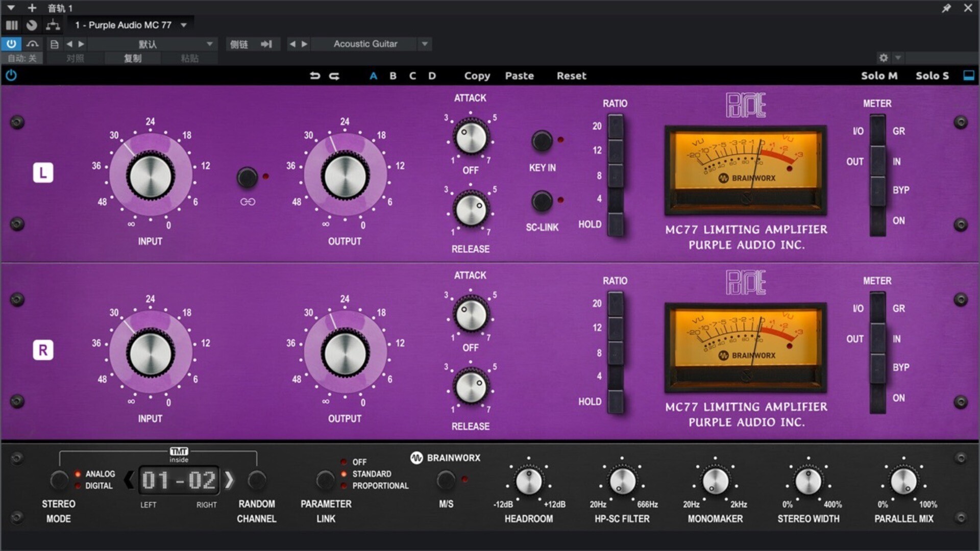This screenshot has width=980, height=551.
Task: Click next TMT channel arrow
Action: [x=229, y=480]
